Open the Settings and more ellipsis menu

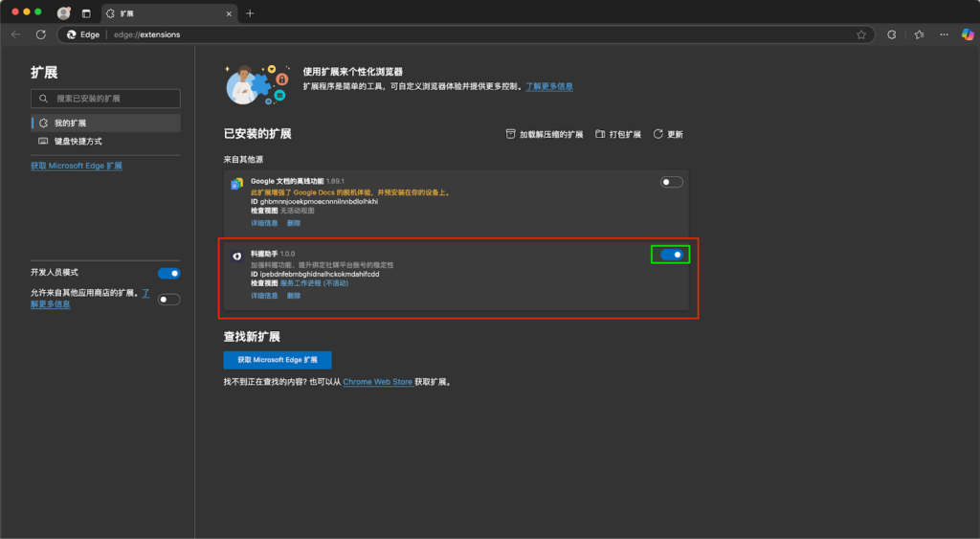pyautogui.click(x=944, y=34)
